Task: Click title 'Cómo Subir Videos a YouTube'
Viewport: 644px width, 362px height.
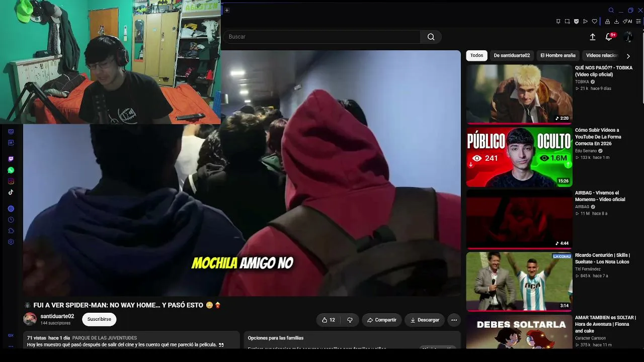Action: point(598,137)
